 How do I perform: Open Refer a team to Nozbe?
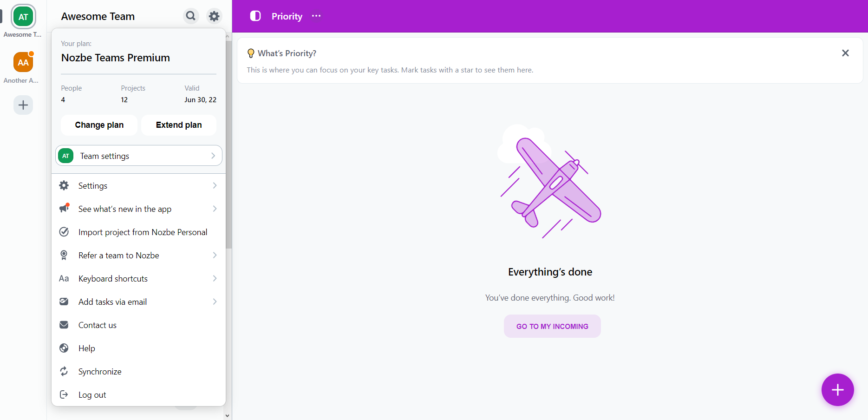[x=138, y=255]
